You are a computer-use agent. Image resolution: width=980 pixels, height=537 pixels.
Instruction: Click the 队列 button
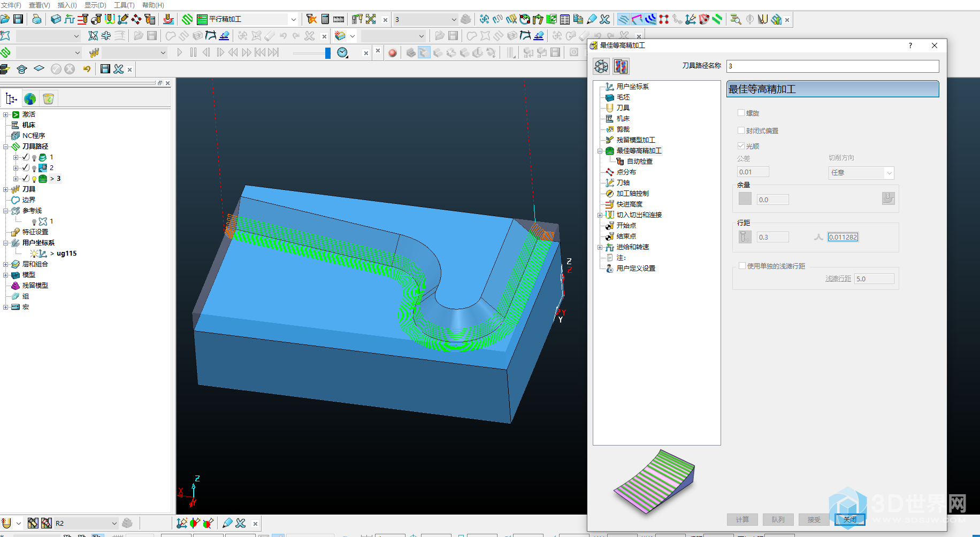point(778,519)
